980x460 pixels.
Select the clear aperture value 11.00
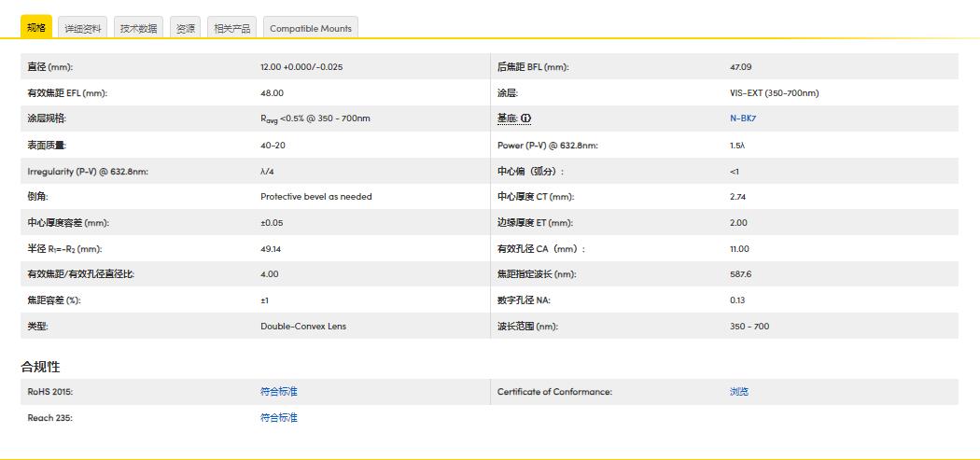(x=739, y=249)
